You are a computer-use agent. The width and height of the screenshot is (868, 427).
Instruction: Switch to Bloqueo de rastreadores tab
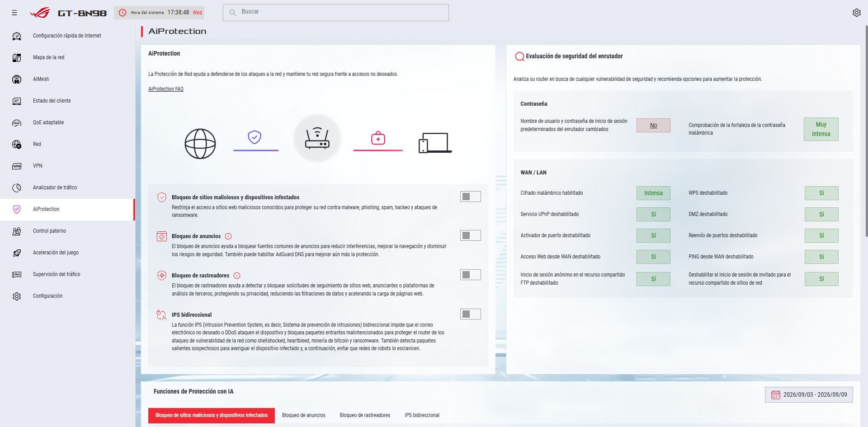pos(365,415)
